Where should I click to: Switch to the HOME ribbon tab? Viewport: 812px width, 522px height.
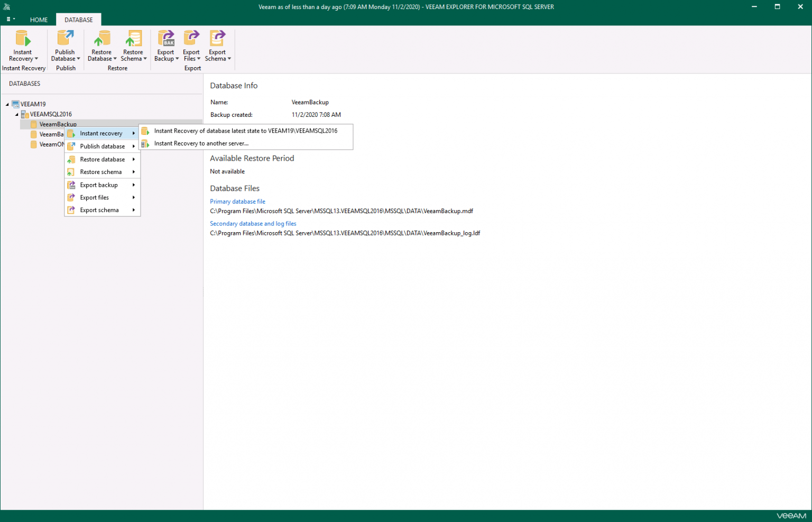point(39,20)
